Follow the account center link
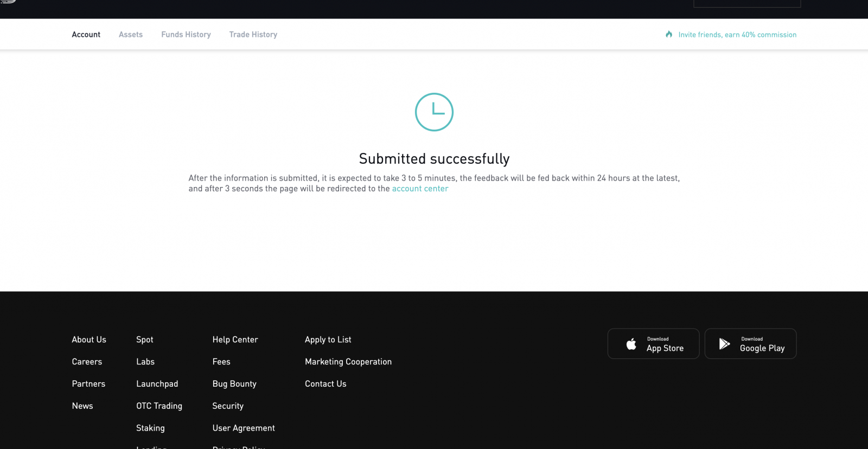The width and height of the screenshot is (868, 449). [x=420, y=189]
